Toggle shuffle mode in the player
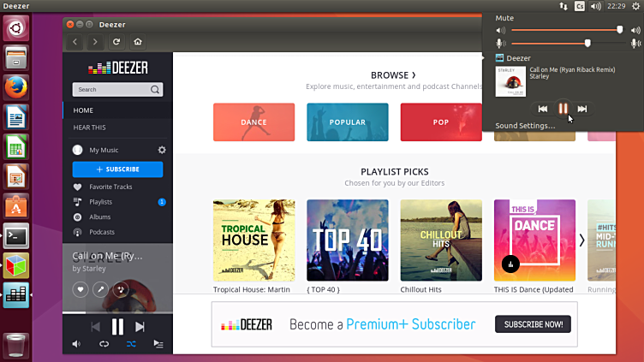 coord(131,344)
